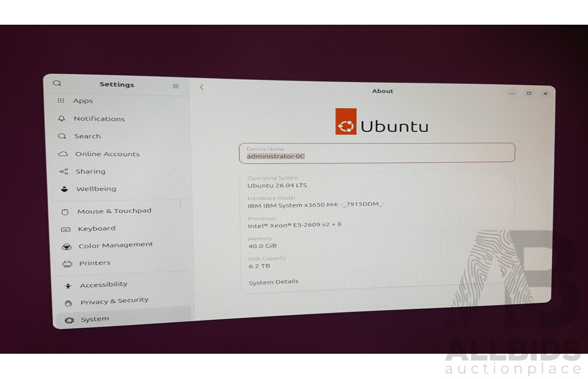Click the About window title
This screenshot has width=588, height=379.
pos(382,91)
